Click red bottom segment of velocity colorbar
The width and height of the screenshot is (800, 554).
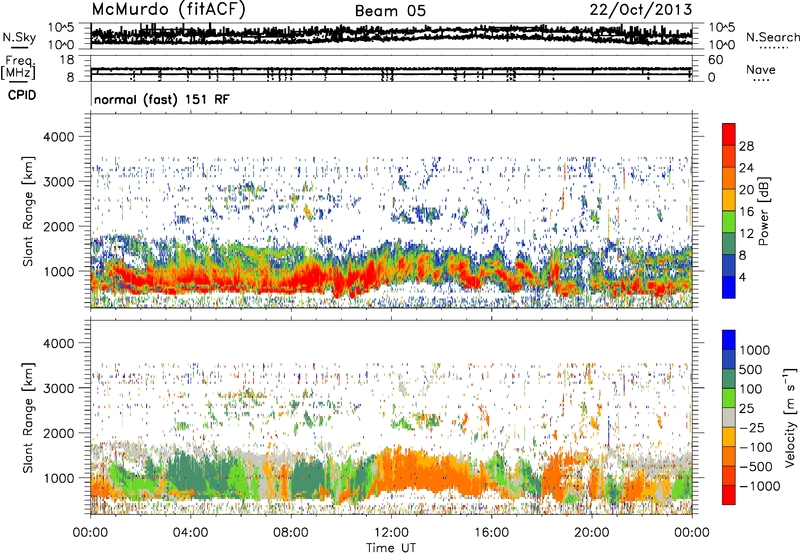tap(729, 495)
